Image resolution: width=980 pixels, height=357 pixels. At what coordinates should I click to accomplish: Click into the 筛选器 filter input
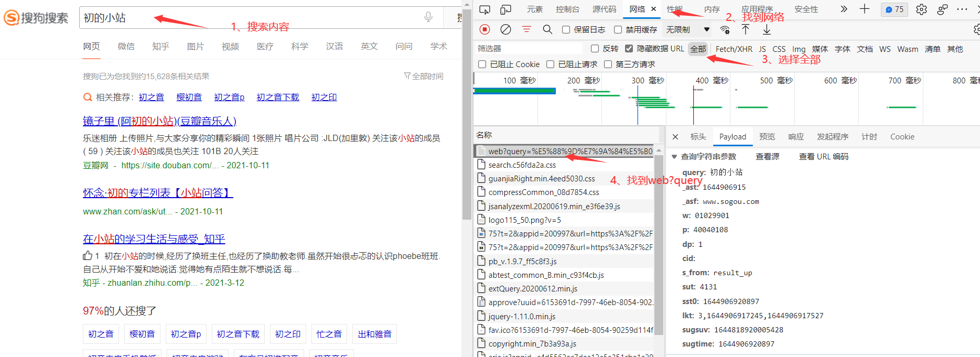coord(529,49)
